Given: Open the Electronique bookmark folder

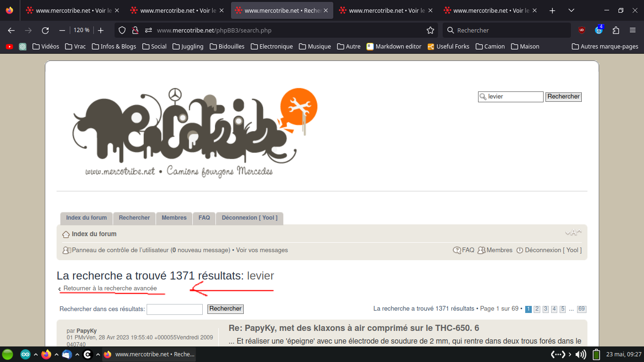Looking at the screenshot, I should pyautogui.click(x=272, y=46).
